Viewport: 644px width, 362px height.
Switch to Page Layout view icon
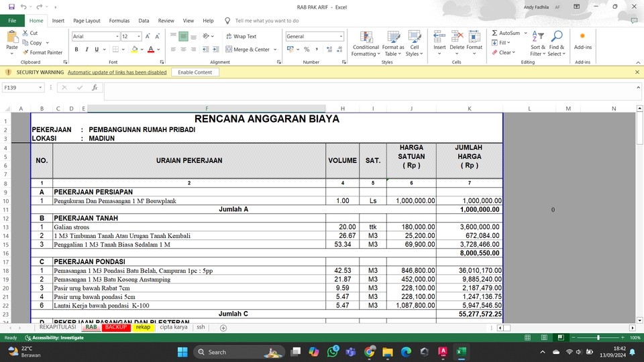pyautogui.click(x=544, y=337)
